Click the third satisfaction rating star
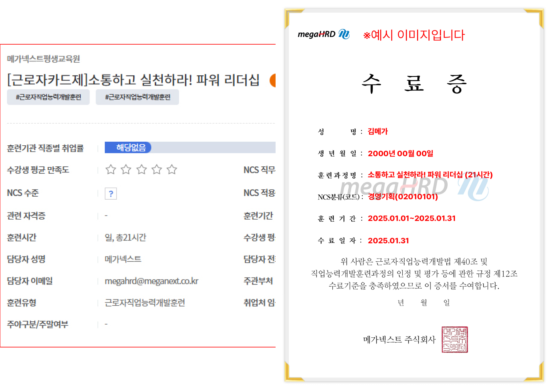The height and width of the screenshot is (392, 553). [141, 169]
